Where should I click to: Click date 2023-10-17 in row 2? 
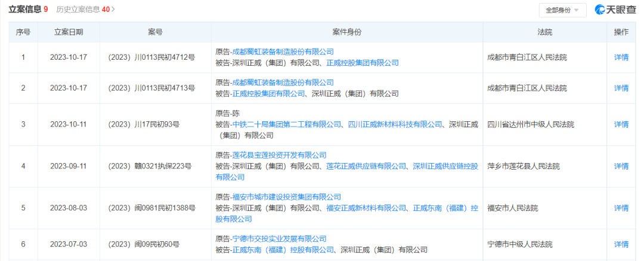coord(69,88)
